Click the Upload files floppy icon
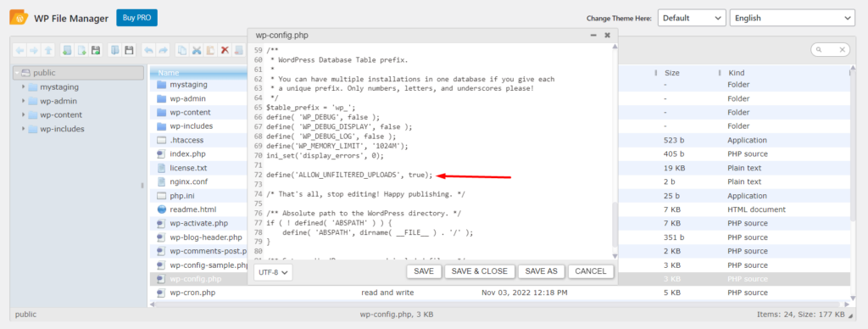The height and width of the screenshot is (329, 868). pyautogui.click(x=96, y=50)
